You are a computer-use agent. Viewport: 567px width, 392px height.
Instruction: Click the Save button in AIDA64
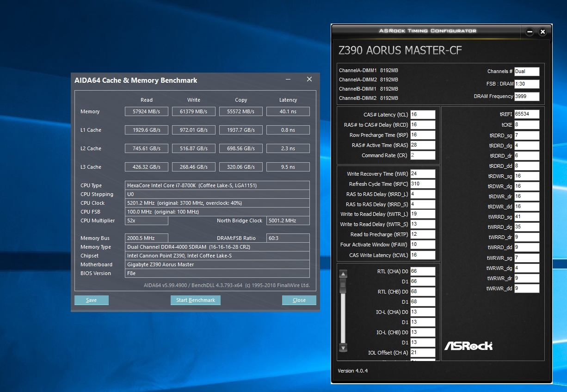92,300
